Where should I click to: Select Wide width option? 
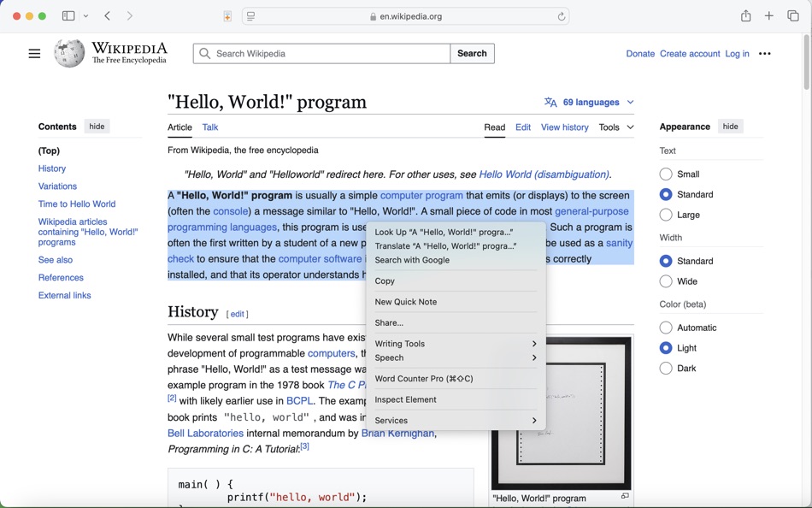click(666, 281)
